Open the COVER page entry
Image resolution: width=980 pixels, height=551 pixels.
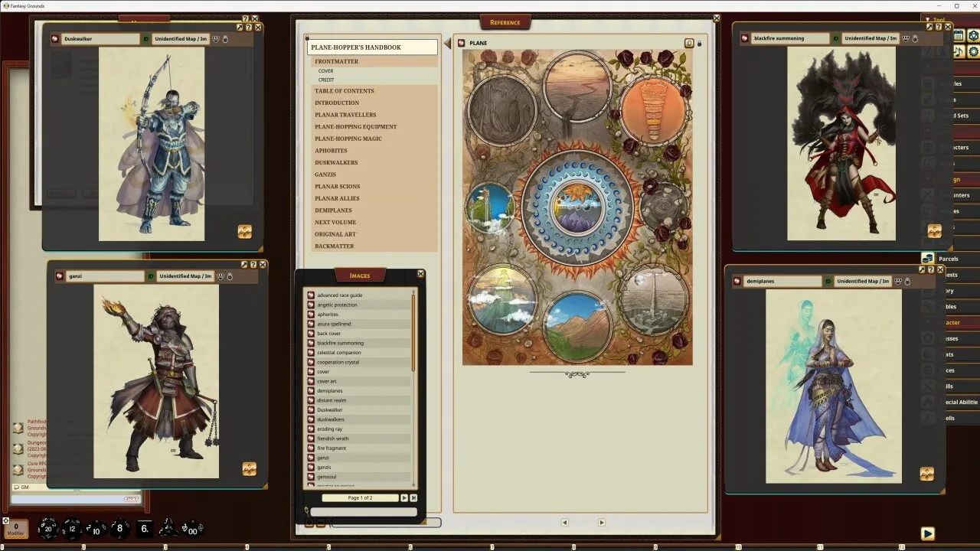[326, 71]
